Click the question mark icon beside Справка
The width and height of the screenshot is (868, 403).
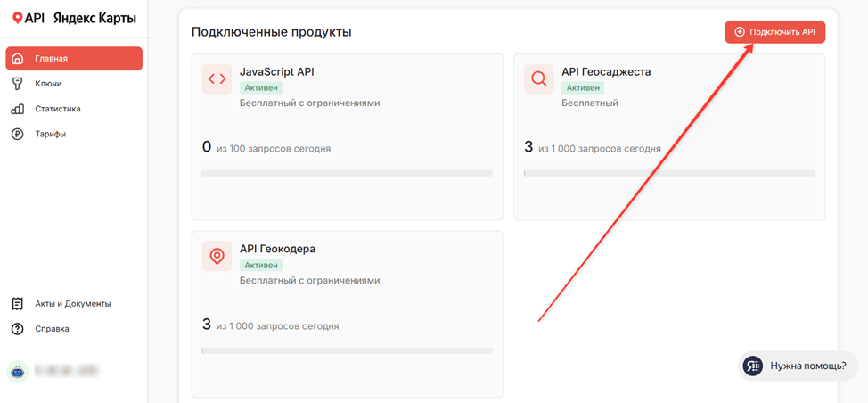18,329
